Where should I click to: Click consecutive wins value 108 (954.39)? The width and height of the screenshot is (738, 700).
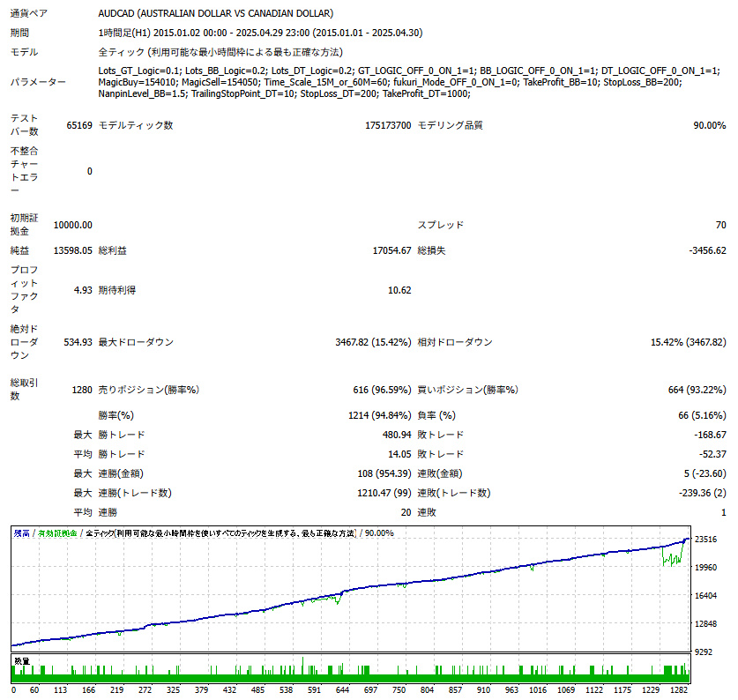click(384, 473)
